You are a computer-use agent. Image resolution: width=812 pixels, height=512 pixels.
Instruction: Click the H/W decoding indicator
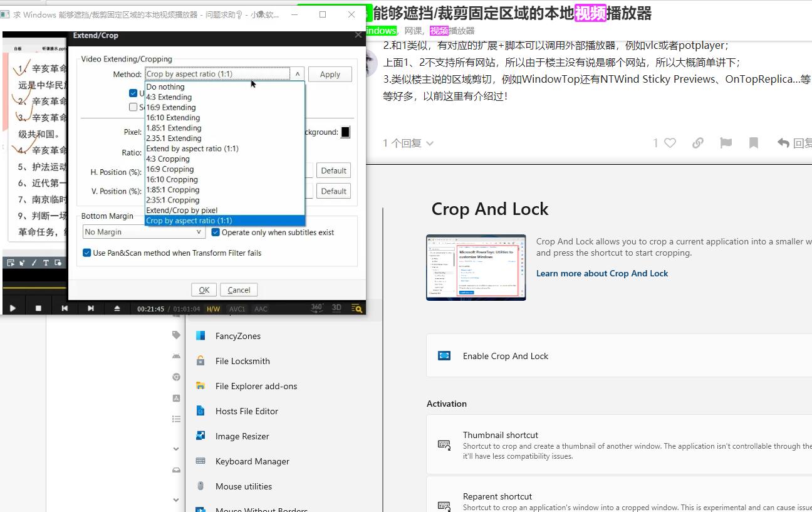pos(214,309)
